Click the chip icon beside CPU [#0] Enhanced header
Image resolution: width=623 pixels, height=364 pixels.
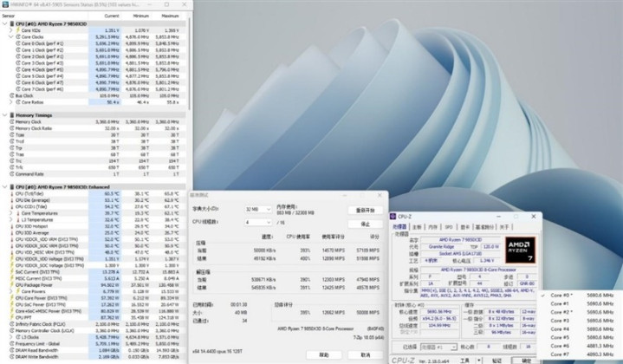(x=12, y=187)
